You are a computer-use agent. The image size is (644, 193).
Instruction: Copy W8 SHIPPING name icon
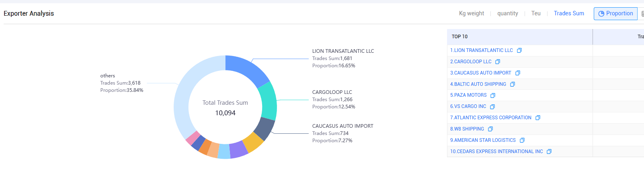click(490, 129)
